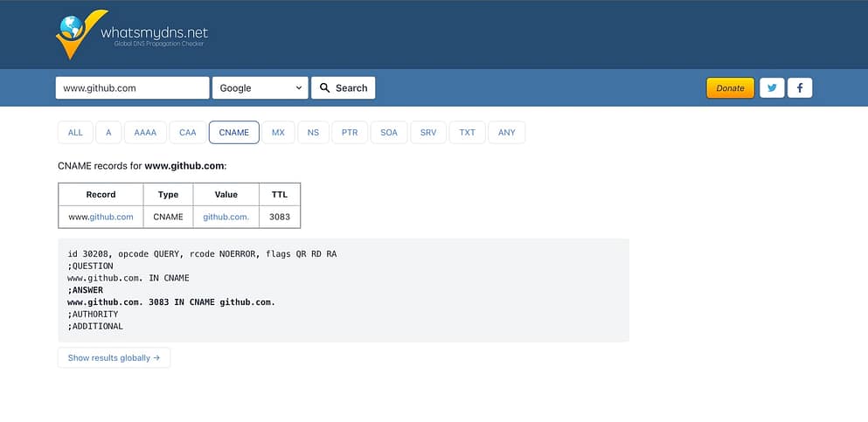
Task: Select the ALL record type tab
Action: (x=75, y=133)
